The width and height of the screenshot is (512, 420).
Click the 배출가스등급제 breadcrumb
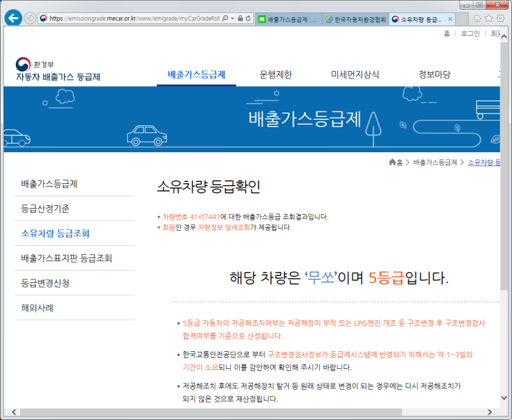point(435,162)
